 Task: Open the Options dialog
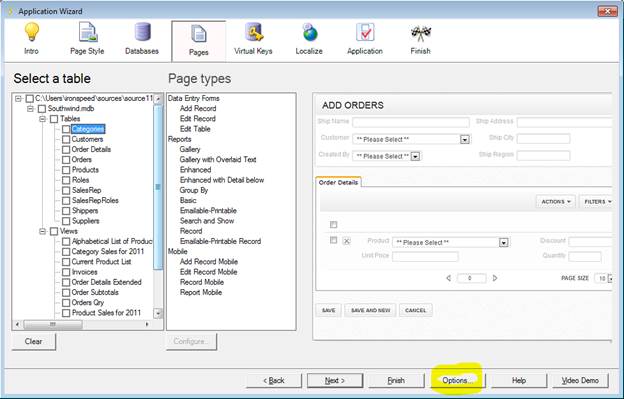click(457, 380)
